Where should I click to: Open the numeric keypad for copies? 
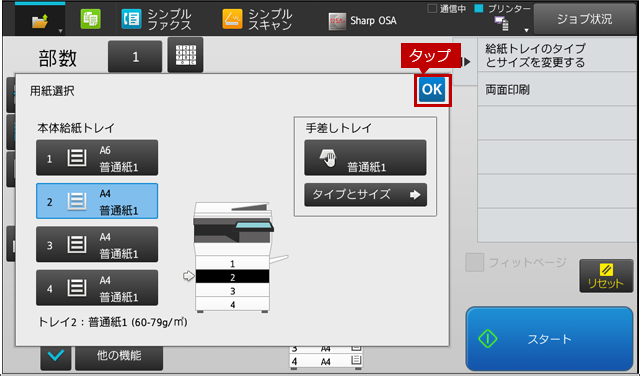[185, 55]
